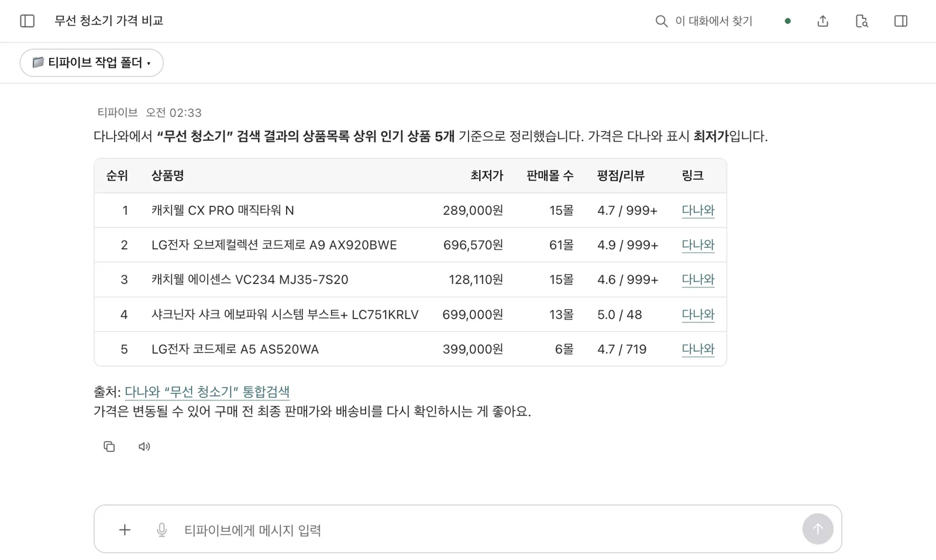936x560 pixels.
Task: Click the 오전 02:33 timestamp
Action: pos(174,112)
